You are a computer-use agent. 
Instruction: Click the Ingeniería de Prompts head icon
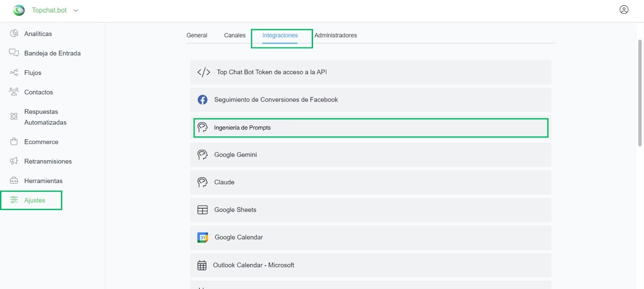[x=202, y=127]
